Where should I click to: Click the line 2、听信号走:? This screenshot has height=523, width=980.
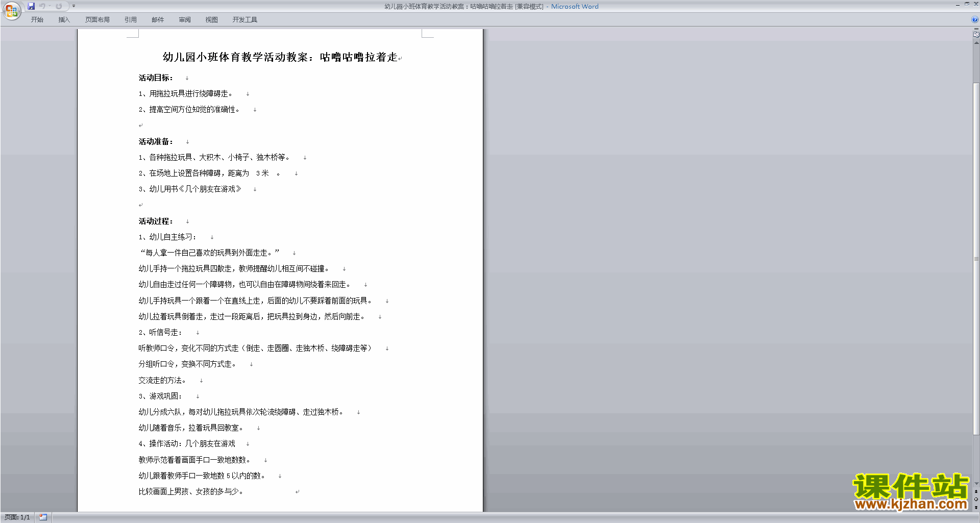(160, 333)
